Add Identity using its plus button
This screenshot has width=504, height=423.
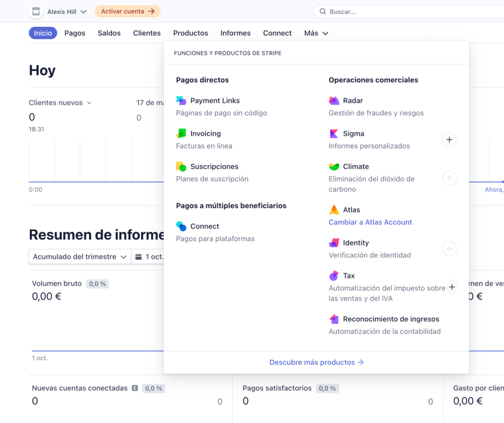(x=449, y=249)
